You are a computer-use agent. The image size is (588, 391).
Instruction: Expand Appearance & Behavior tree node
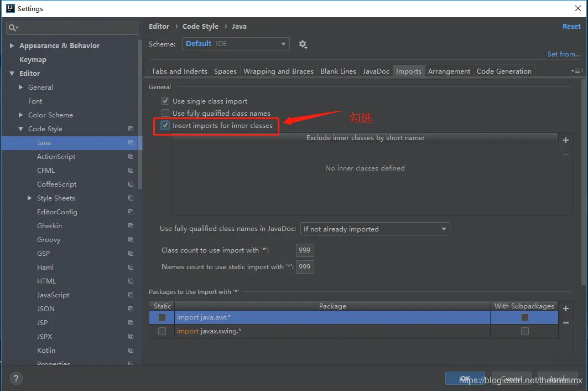coord(12,45)
